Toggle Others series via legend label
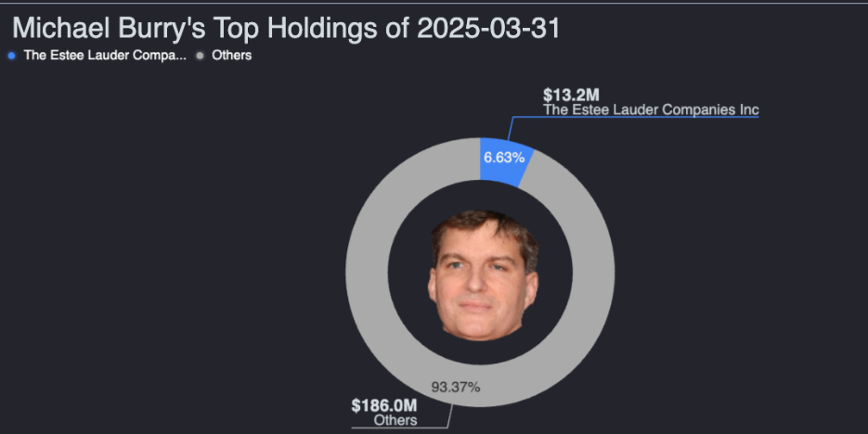Screen dimensions: 868x434 pyautogui.click(x=231, y=56)
